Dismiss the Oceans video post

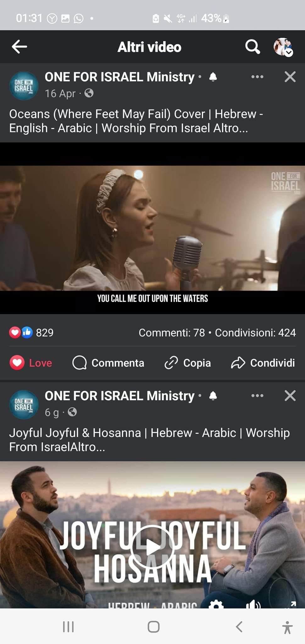click(x=290, y=77)
